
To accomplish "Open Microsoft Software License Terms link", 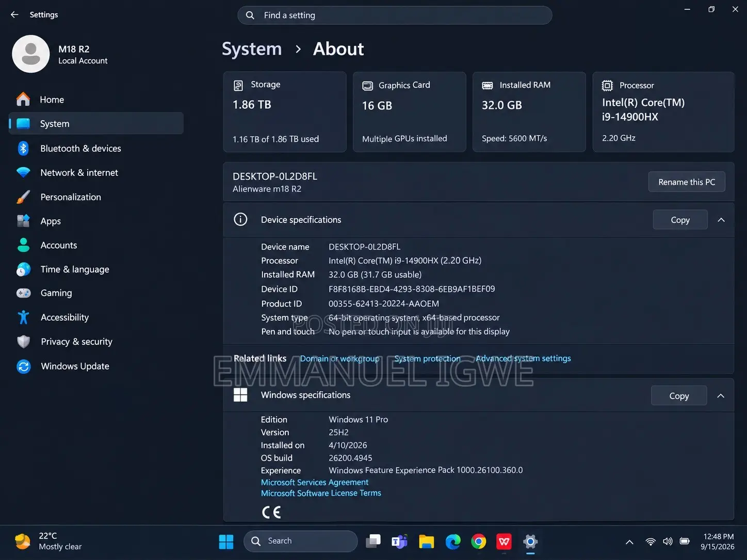I will (x=321, y=493).
